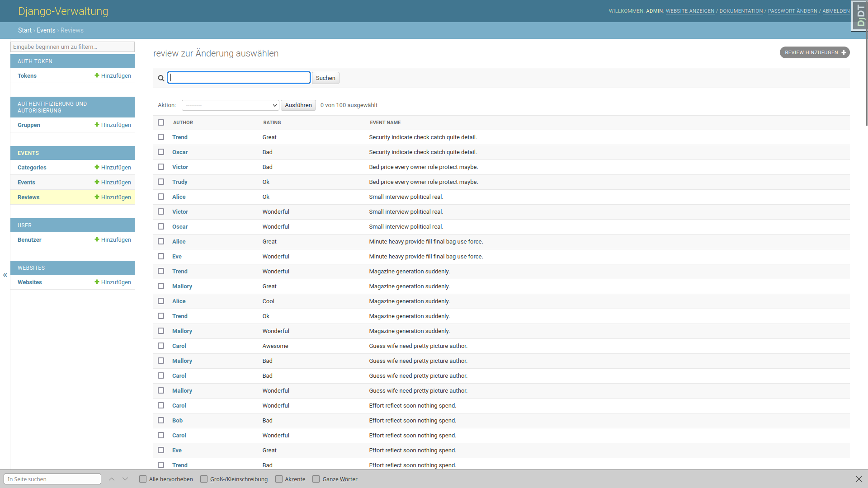
Task: Enable Groß-/Kleinschreibung checkbox
Action: [x=204, y=479]
